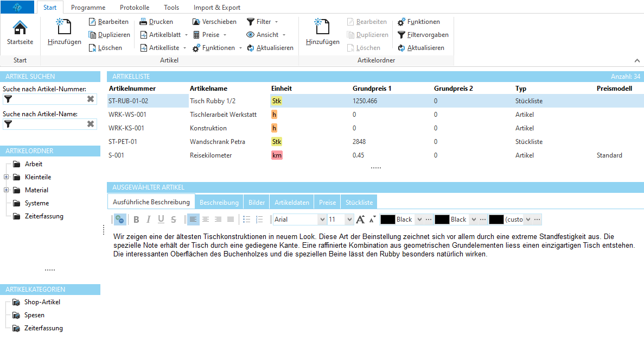Click Verschieben in the ribbon
Image resolution: width=644 pixels, height=339 pixels.
tap(214, 22)
